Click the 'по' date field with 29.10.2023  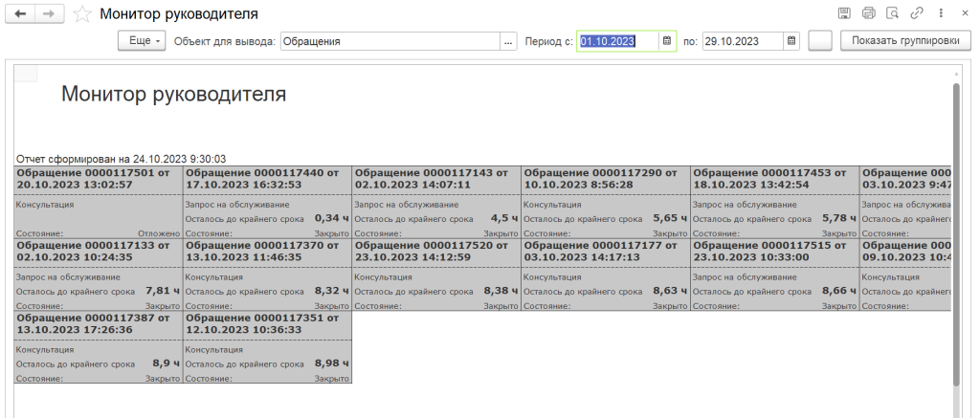click(x=743, y=41)
